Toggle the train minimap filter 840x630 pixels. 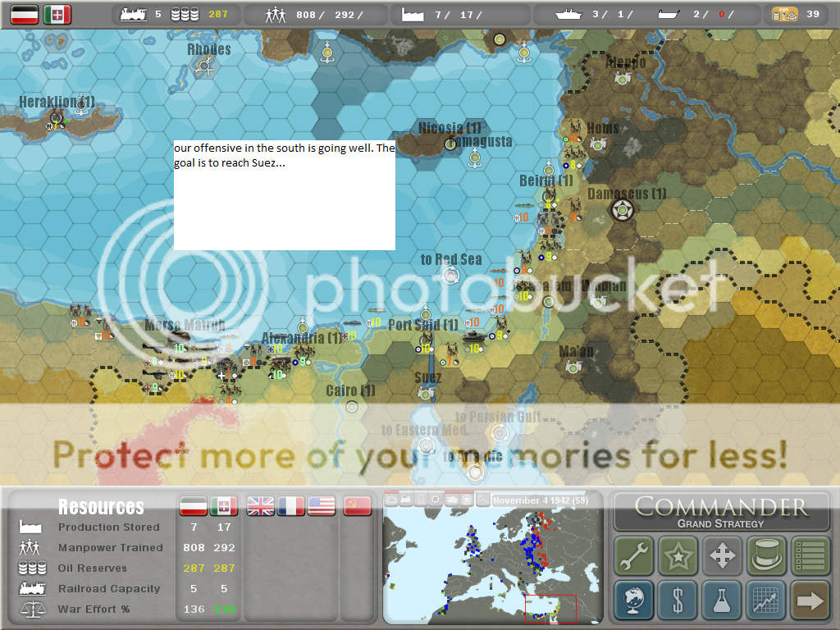pos(406,500)
